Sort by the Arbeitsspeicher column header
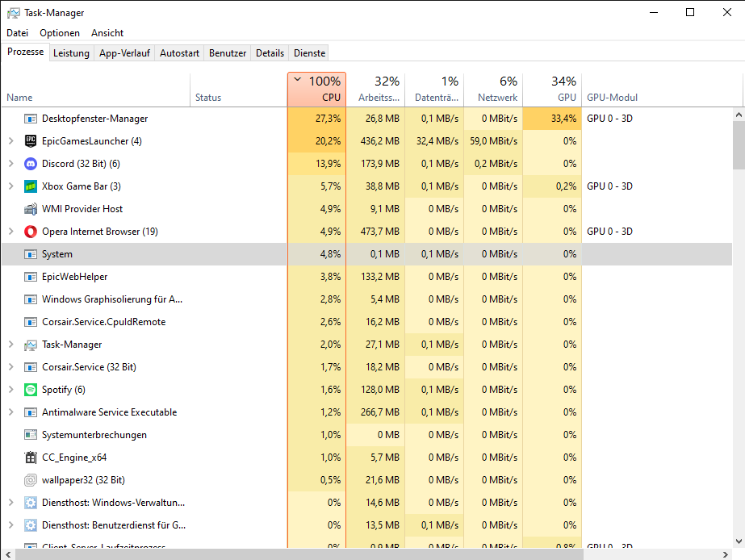This screenshot has height=560, width=745. coord(375,90)
